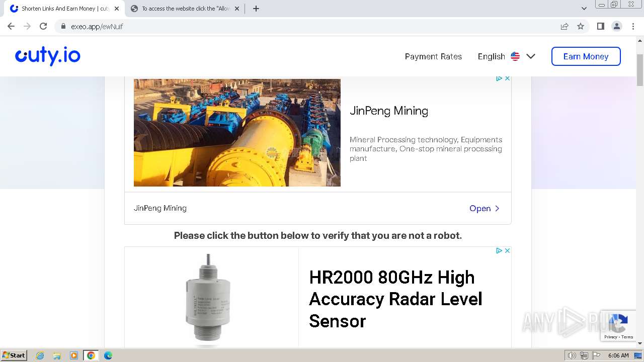Switch to 'To access the website' tab
The height and width of the screenshot is (362, 644).
coord(185,9)
